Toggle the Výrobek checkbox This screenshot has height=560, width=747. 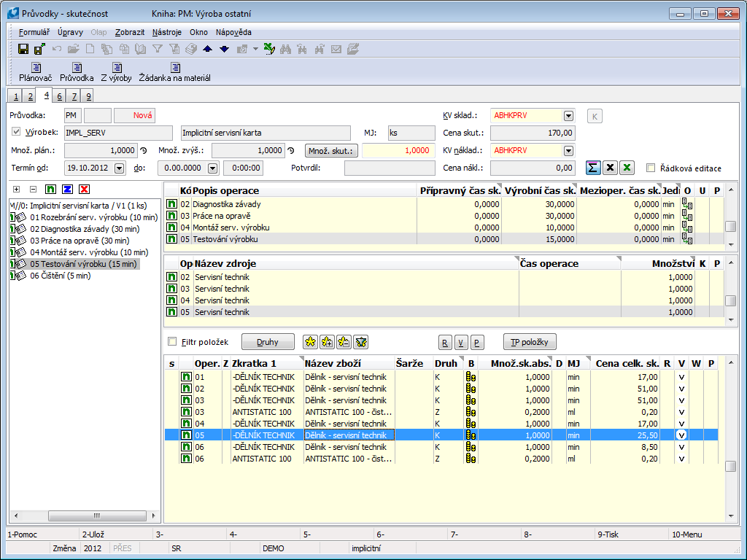point(17,132)
